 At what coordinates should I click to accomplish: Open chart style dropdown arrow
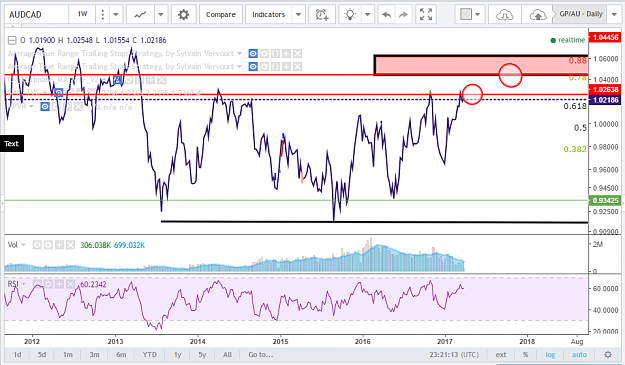tap(161, 15)
